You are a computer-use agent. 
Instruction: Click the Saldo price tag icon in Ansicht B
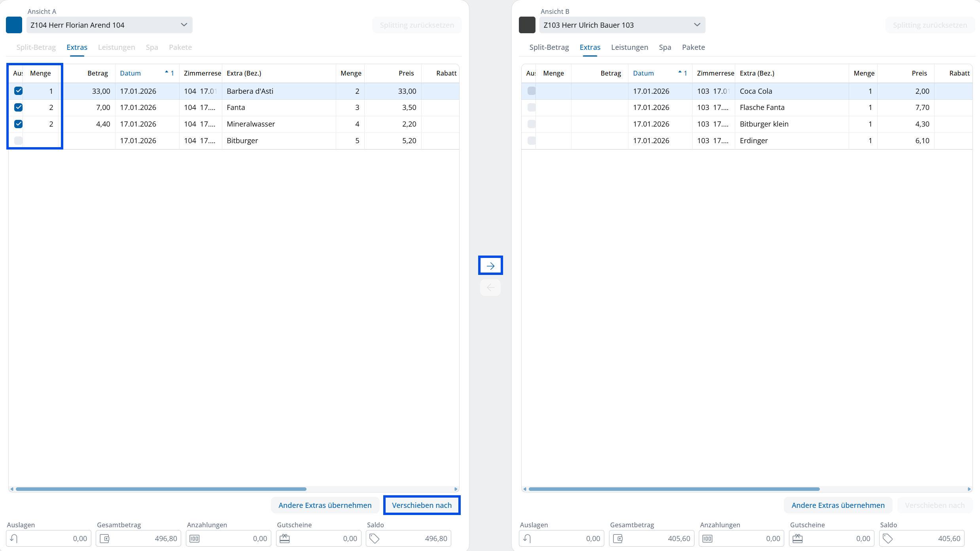coord(888,538)
